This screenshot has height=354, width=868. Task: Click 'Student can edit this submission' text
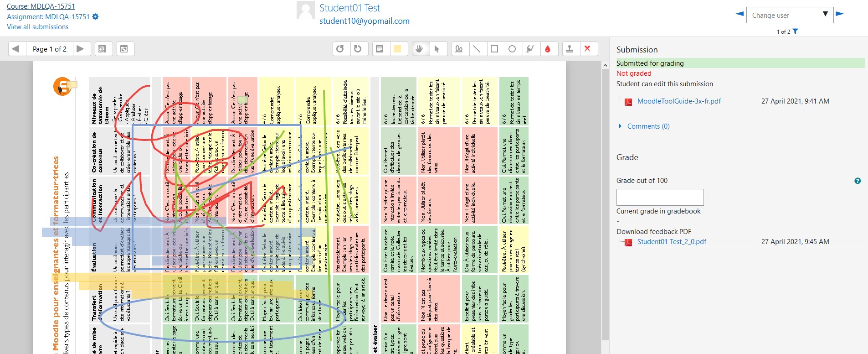point(665,84)
